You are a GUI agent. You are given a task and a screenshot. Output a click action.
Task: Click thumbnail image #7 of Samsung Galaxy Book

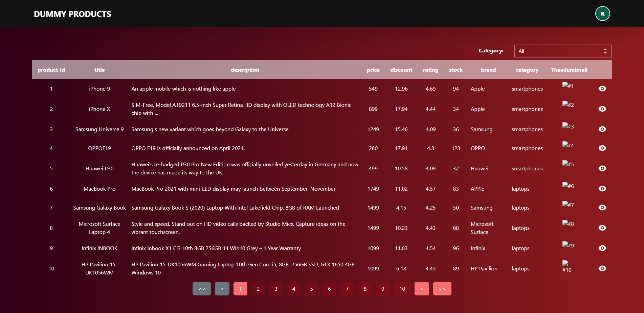coord(568,204)
